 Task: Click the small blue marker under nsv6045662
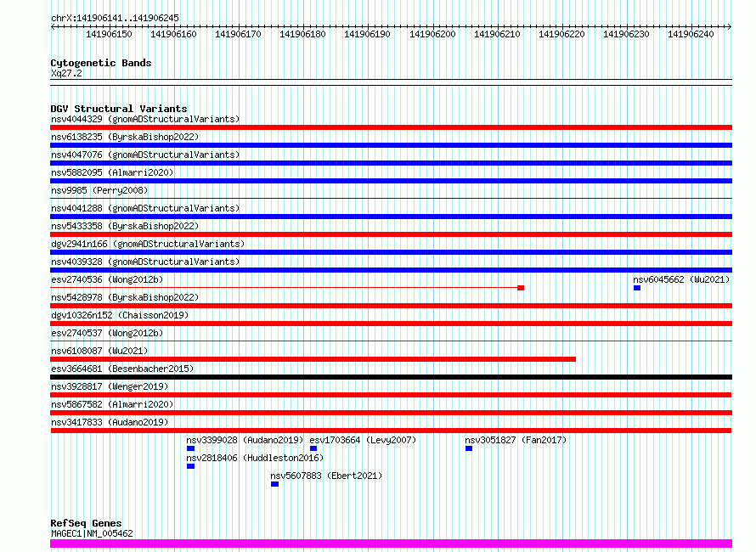(x=637, y=288)
